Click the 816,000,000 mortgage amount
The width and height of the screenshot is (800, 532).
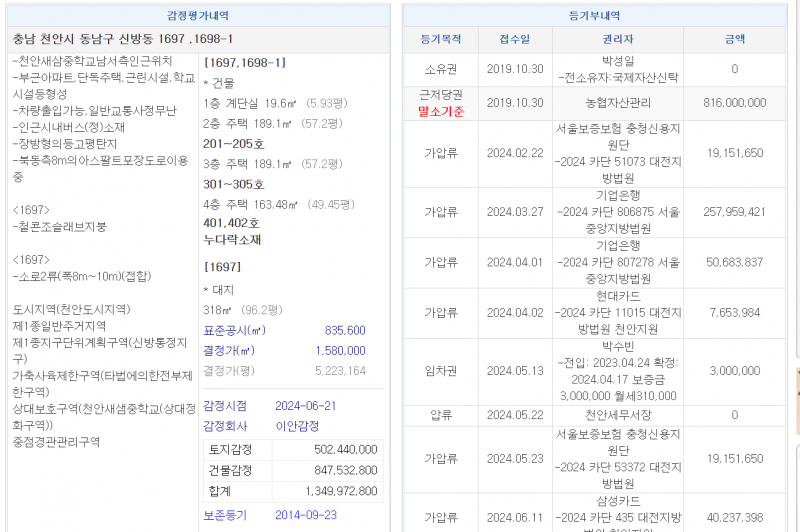(x=734, y=103)
